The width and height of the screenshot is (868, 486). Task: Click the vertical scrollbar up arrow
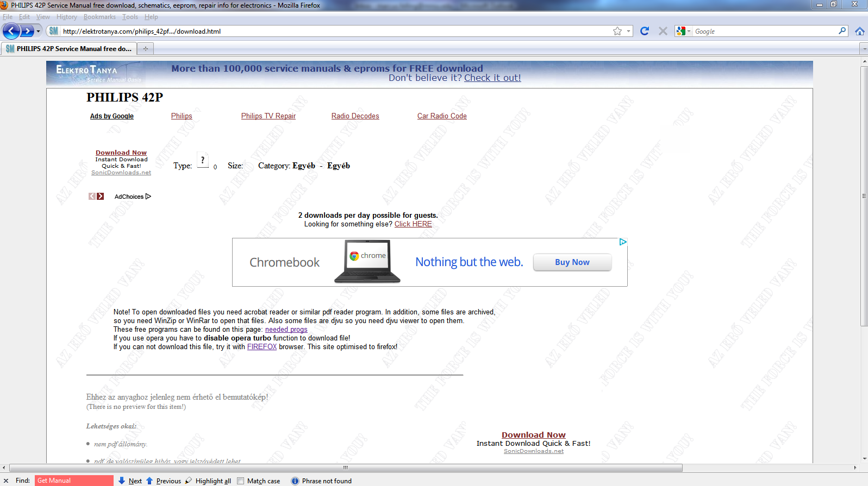point(864,61)
